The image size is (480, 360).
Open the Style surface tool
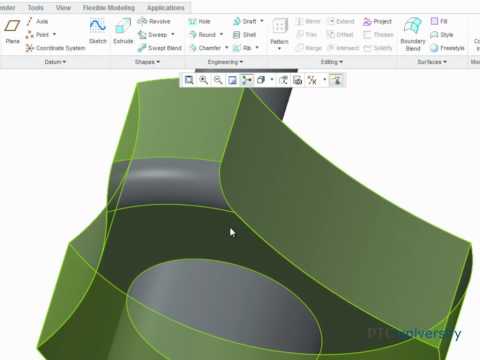tap(442, 35)
